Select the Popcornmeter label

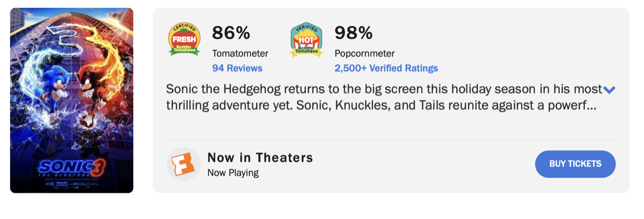coord(364,54)
